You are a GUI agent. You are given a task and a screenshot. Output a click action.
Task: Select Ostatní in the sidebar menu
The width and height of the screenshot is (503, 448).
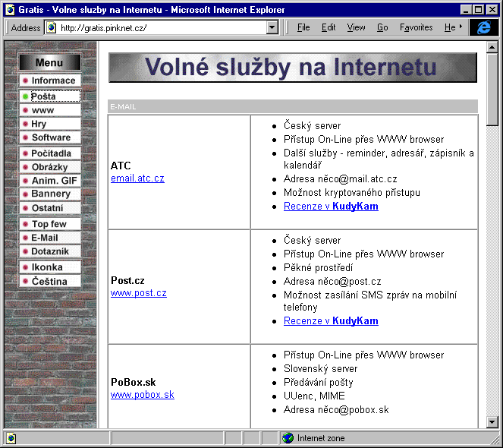(x=50, y=208)
